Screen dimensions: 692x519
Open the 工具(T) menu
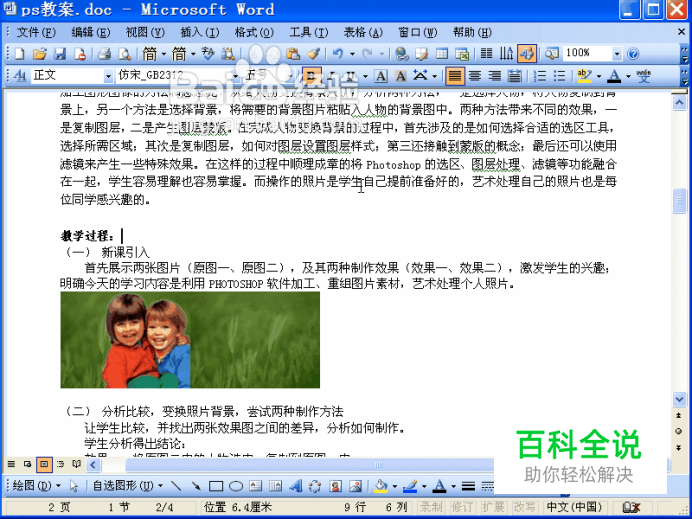pos(308,32)
